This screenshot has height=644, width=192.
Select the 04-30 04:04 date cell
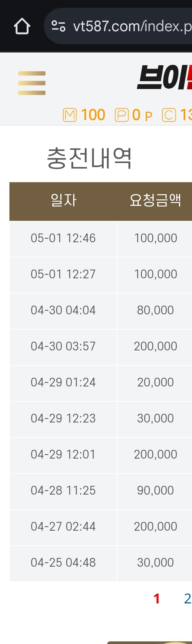coord(63,311)
